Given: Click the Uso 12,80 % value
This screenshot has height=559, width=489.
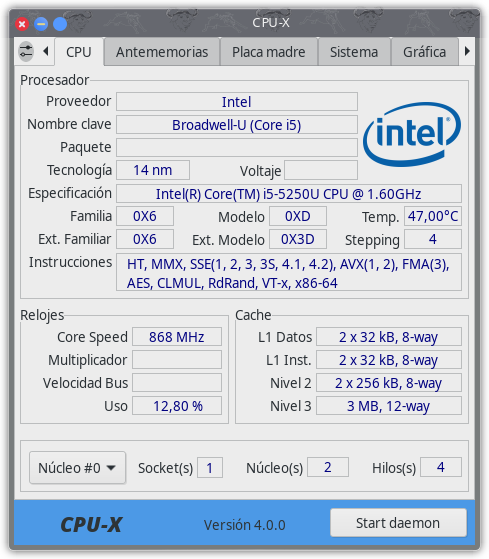Looking at the screenshot, I should pyautogui.click(x=177, y=406).
